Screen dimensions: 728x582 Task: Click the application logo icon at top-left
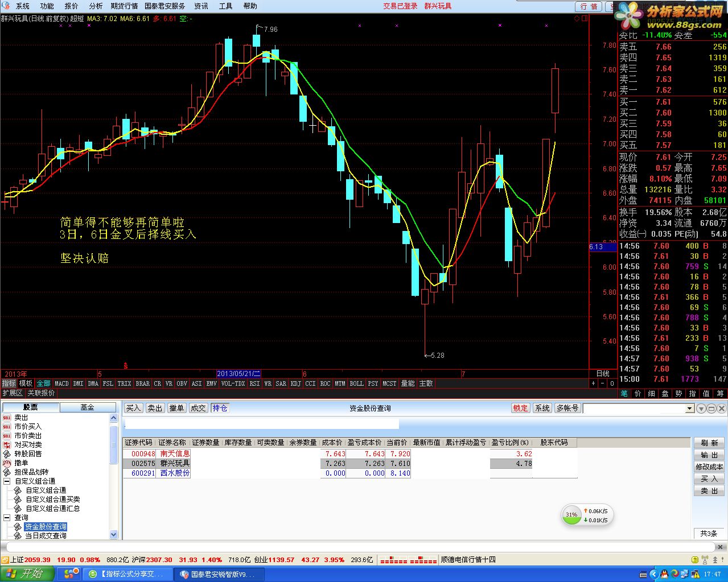click(x=6, y=6)
